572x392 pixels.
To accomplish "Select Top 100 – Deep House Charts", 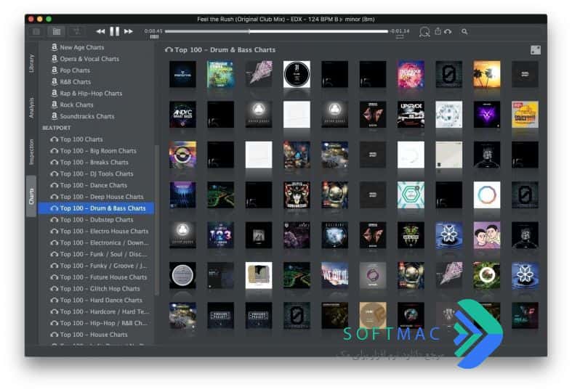I will pos(97,197).
